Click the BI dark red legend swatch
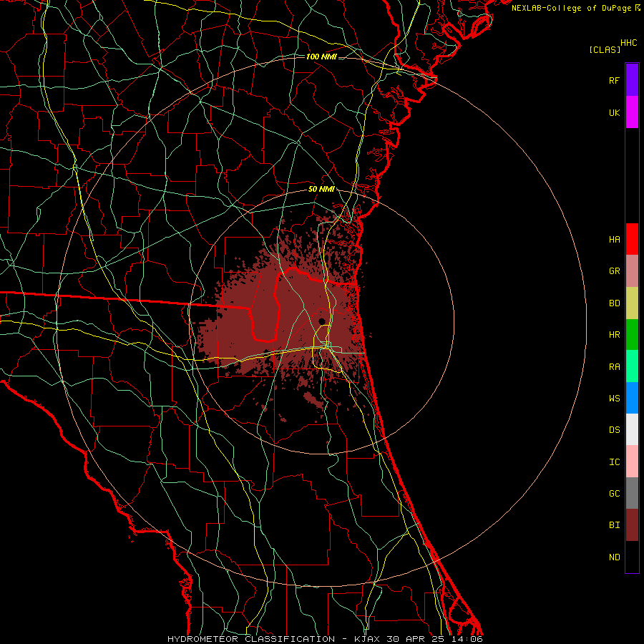Screen dimensions: 644x644 pyautogui.click(x=632, y=525)
